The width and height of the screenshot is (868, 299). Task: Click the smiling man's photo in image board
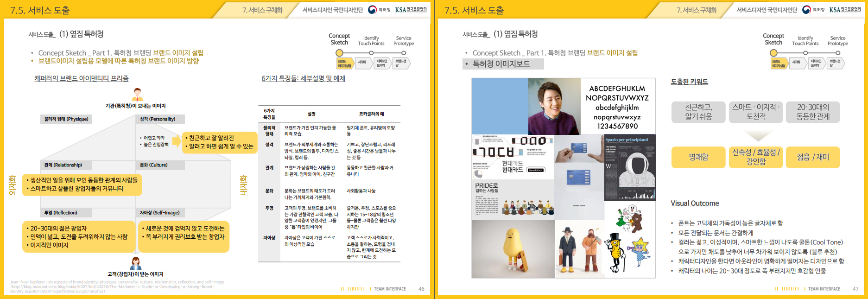(554, 106)
